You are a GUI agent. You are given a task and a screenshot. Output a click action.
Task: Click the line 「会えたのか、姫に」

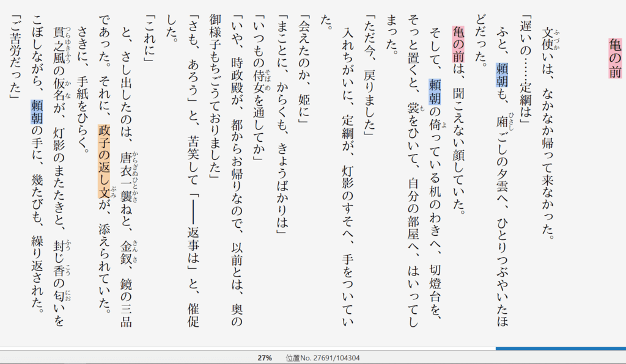tap(304, 70)
